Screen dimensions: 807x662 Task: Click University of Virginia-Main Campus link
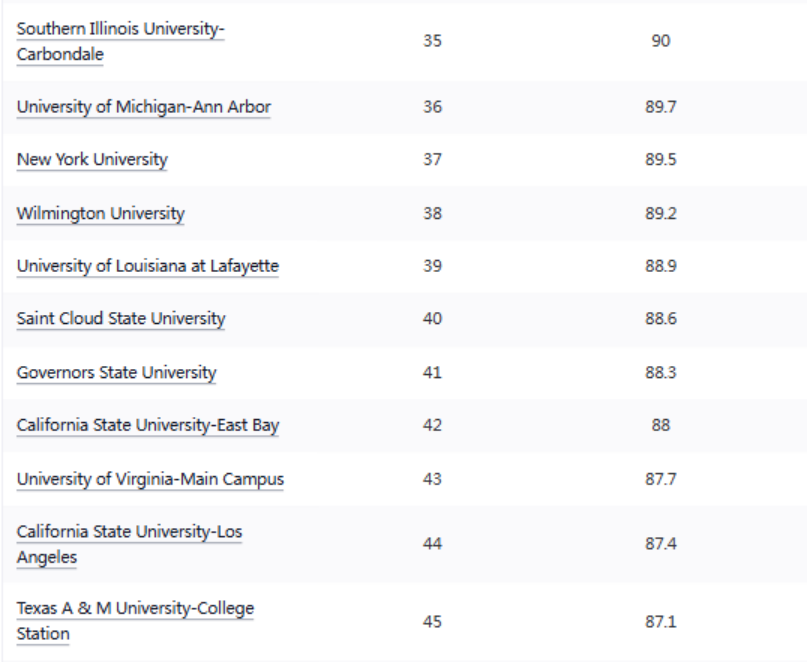[x=150, y=479]
